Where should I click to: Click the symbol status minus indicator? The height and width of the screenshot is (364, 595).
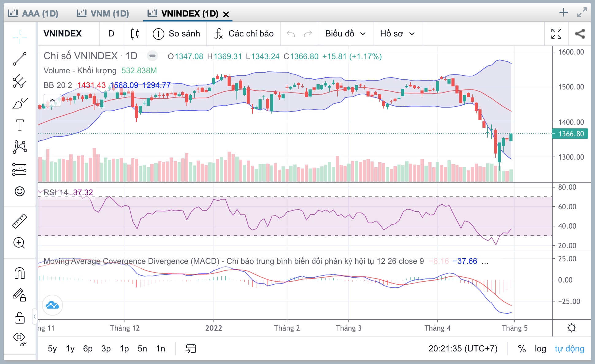tap(152, 56)
